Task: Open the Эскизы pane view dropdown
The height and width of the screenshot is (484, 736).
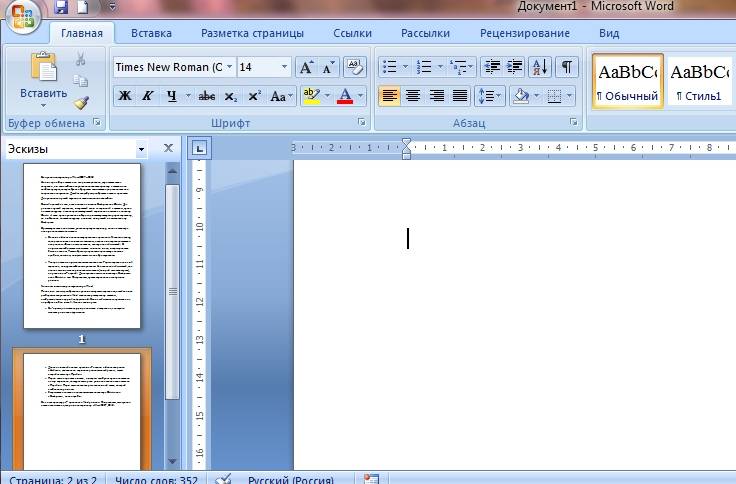Action: tap(141, 149)
